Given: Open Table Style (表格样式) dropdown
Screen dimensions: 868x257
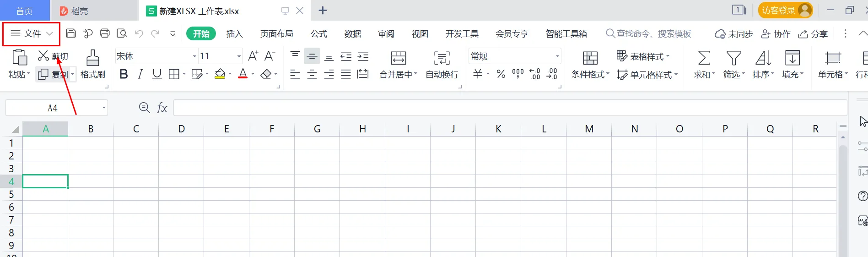Looking at the screenshot, I should pos(643,56).
